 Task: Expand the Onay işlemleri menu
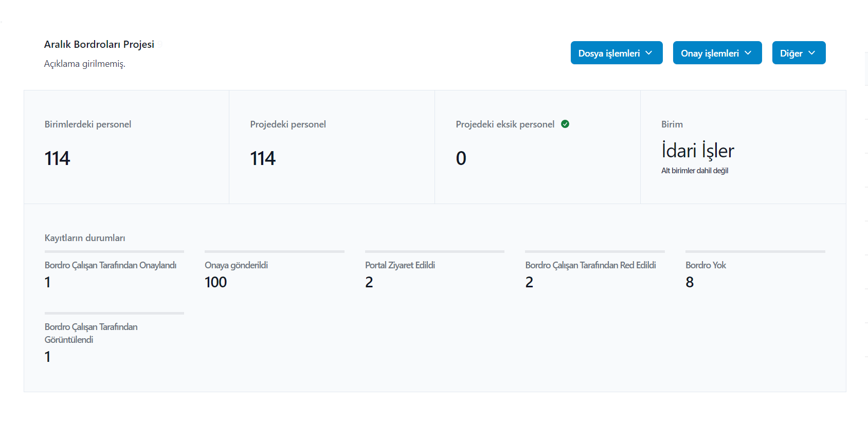[x=717, y=53]
